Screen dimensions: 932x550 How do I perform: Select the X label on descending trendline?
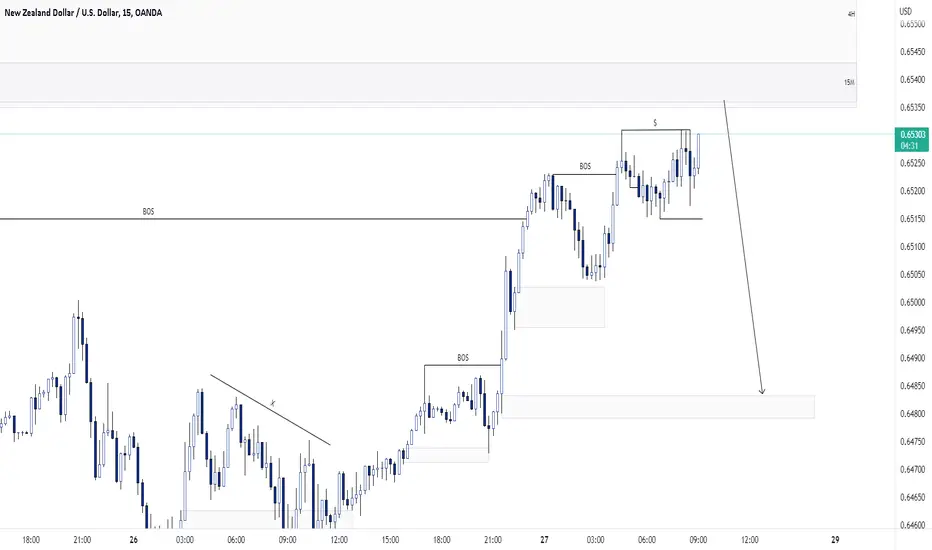pos(273,404)
